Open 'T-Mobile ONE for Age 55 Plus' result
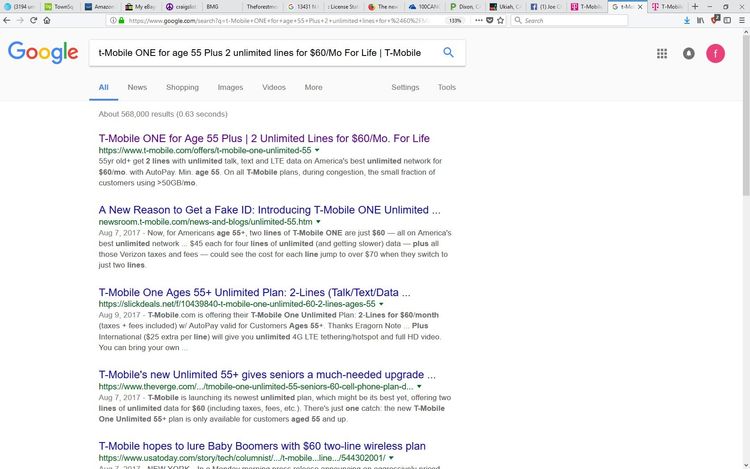This screenshot has width=750, height=469. click(264, 138)
